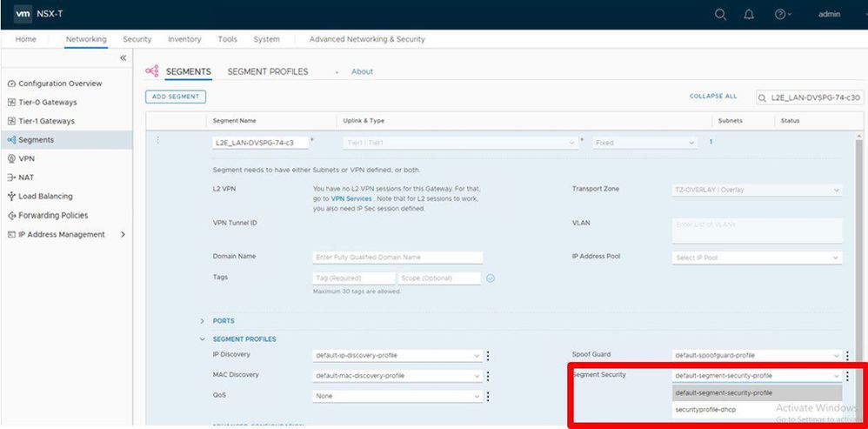Click the search icon in segment filter box
This screenshot has height=429, width=868.
coord(763,98)
